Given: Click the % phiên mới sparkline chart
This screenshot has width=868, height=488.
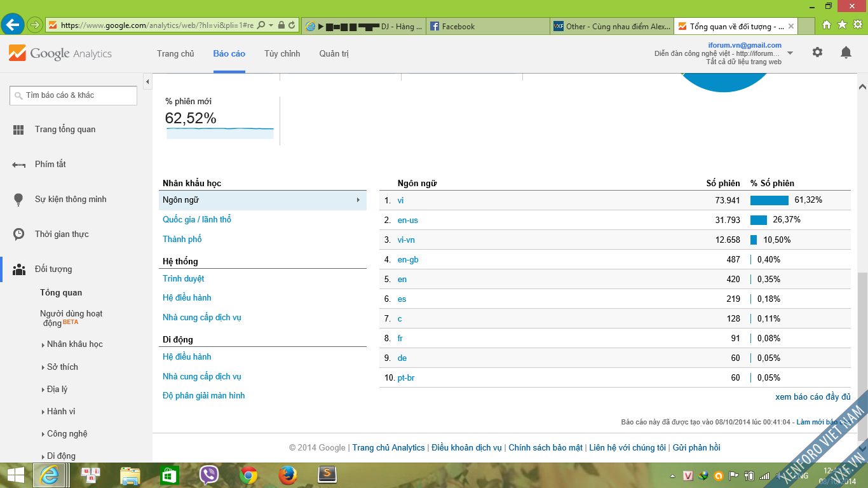Looking at the screenshot, I should click(220, 133).
